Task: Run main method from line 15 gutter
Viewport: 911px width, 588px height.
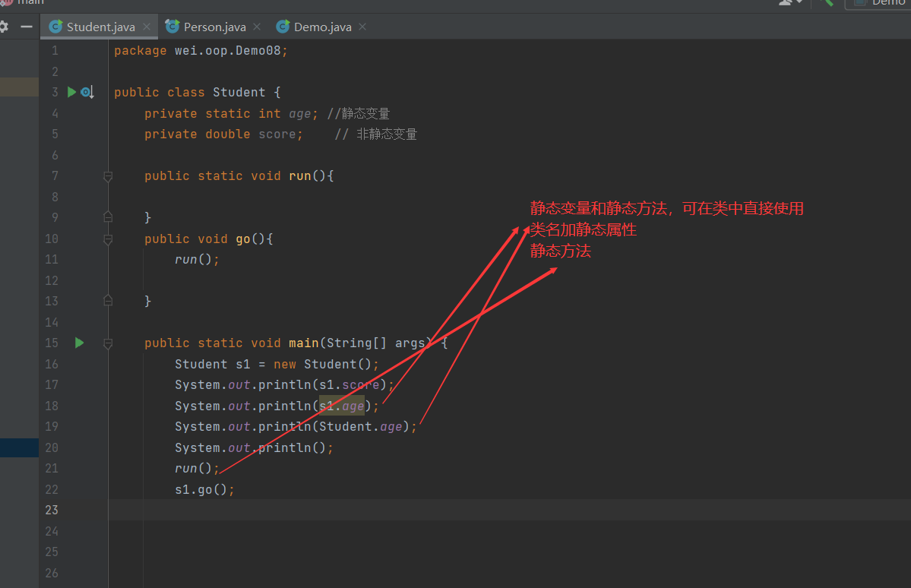Action: [x=80, y=343]
